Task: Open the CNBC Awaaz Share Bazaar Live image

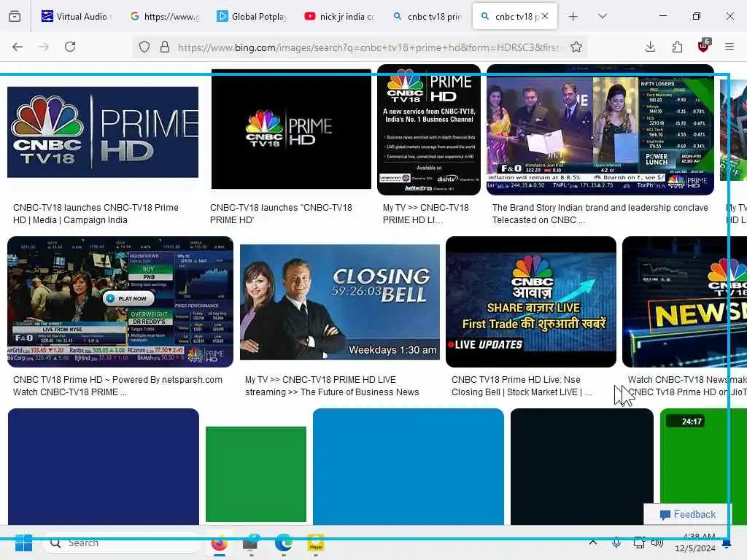Action: click(x=531, y=302)
